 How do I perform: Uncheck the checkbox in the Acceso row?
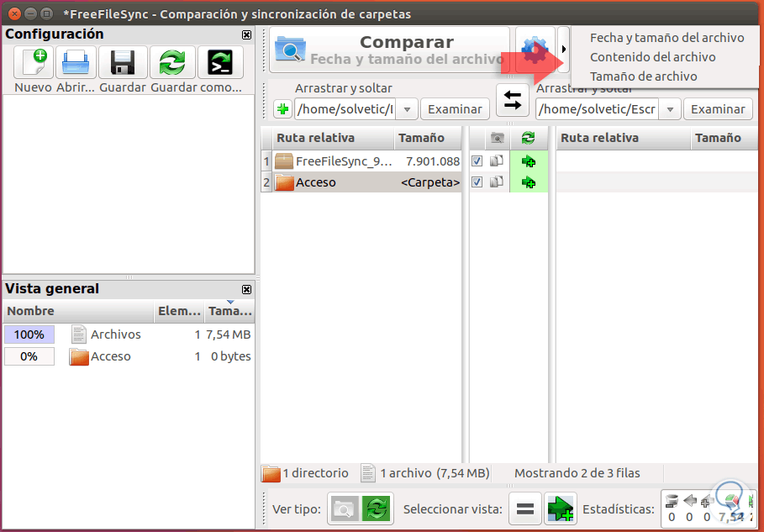[477, 182]
